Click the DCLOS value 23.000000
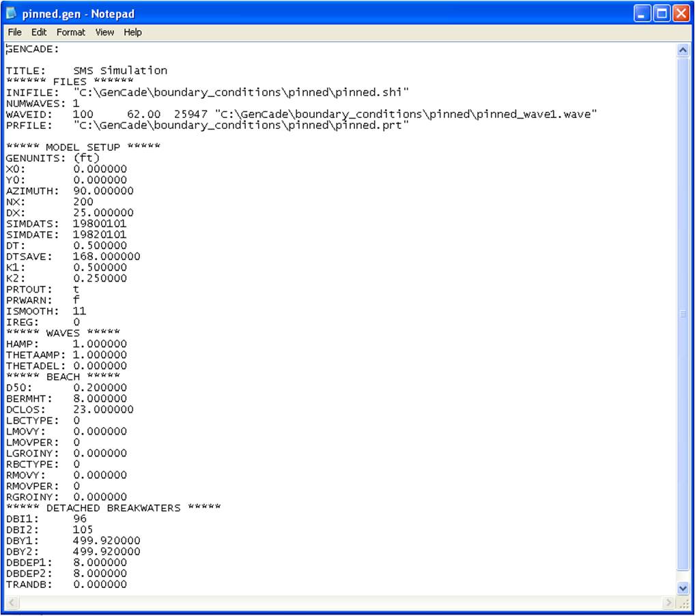Screen dimensions: 695x616 tap(103, 409)
